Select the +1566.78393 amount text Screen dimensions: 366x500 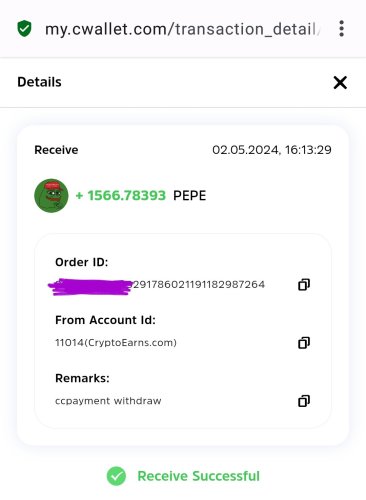pyautogui.click(x=121, y=195)
